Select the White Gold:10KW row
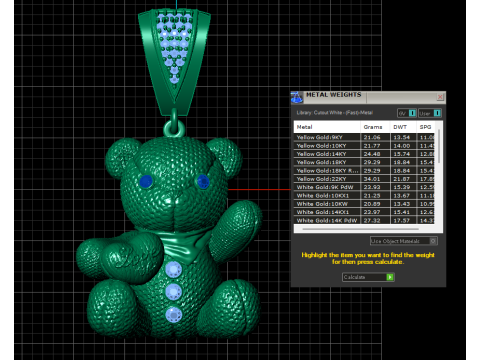The width and height of the screenshot is (480, 360). pos(364,204)
